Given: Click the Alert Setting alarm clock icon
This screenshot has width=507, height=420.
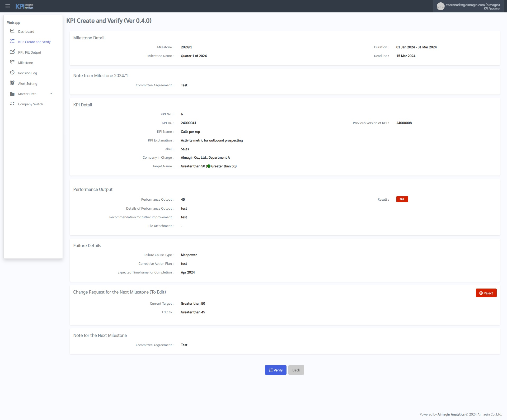Looking at the screenshot, I should pyautogui.click(x=12, y=83).
